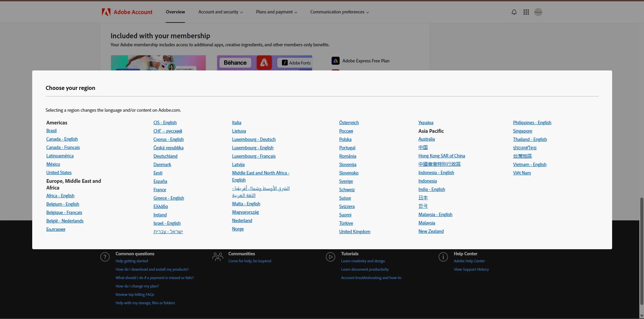Select Ireland region
This screenshot has height=319, width=644.
160,215
